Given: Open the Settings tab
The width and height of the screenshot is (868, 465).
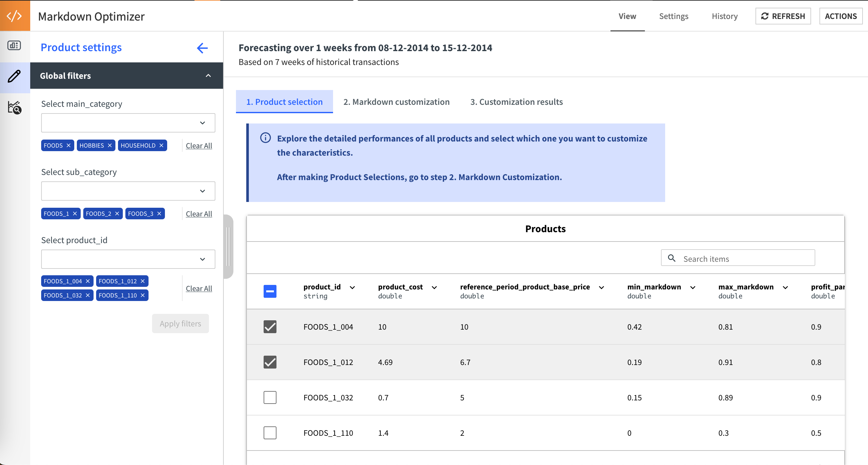Looking at the screenshot, I should [674, 16].
